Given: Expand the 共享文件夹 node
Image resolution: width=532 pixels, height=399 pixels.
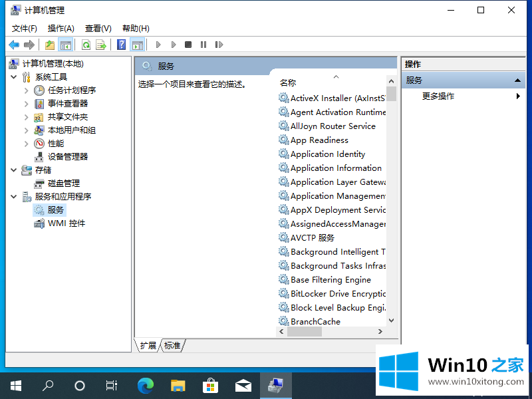Looking at the screenshot, I should coord(27,117).
